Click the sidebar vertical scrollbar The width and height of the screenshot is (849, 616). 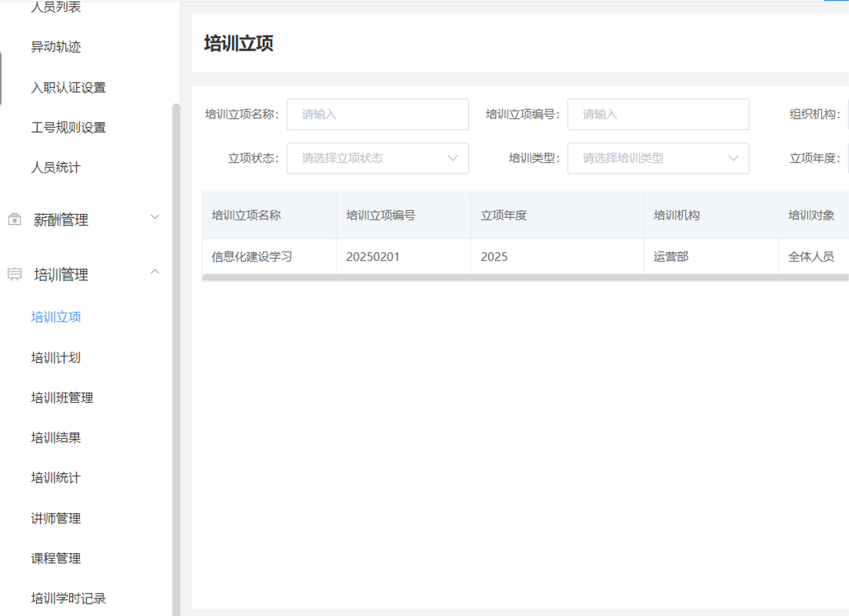176,359
